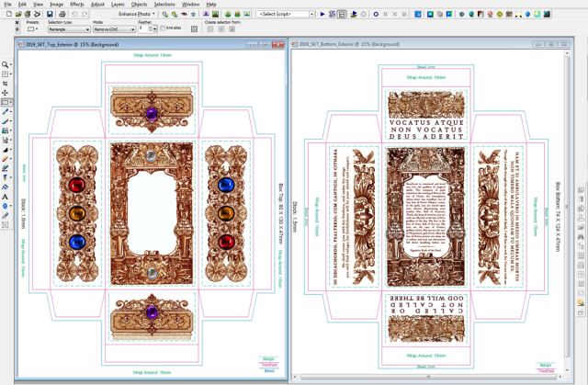Open the Effects menu
588x385 pixels.
pos(76,5)
